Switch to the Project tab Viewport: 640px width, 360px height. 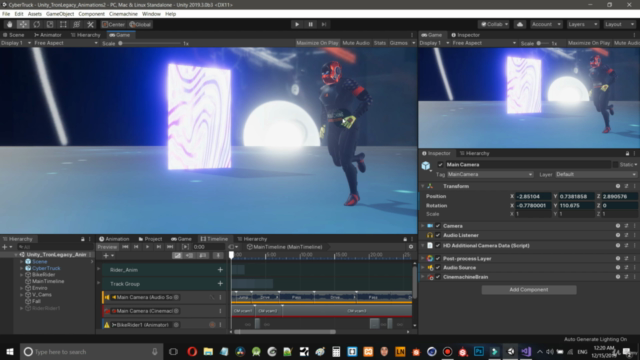[150, 239]
